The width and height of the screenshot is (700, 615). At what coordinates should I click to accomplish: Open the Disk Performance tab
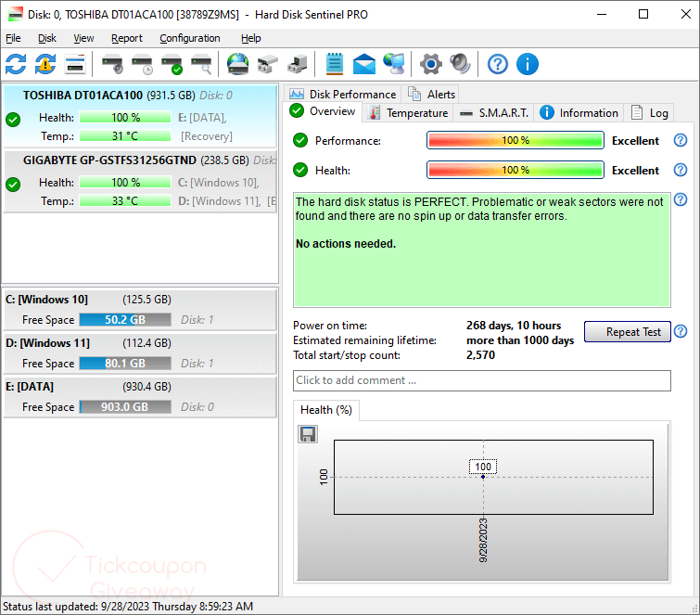point(343,94)
